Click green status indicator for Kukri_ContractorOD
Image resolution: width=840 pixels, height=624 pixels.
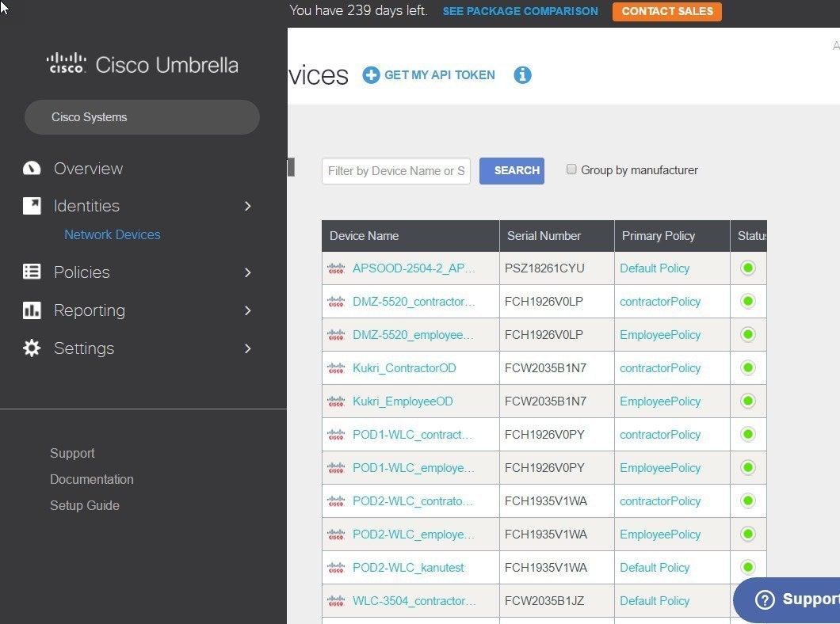(x=748, y=367)
